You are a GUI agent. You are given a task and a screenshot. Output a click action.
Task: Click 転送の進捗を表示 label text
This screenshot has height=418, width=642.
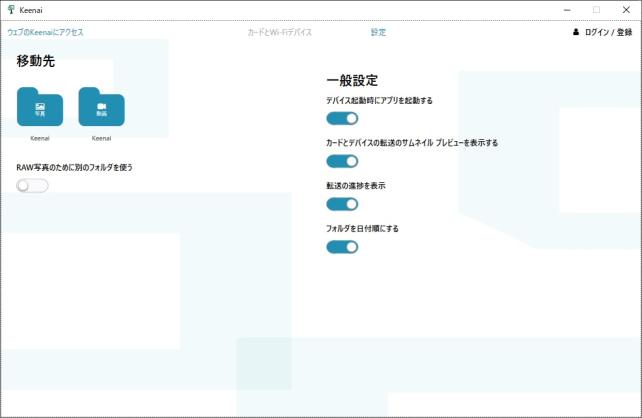tap(356, 186)
